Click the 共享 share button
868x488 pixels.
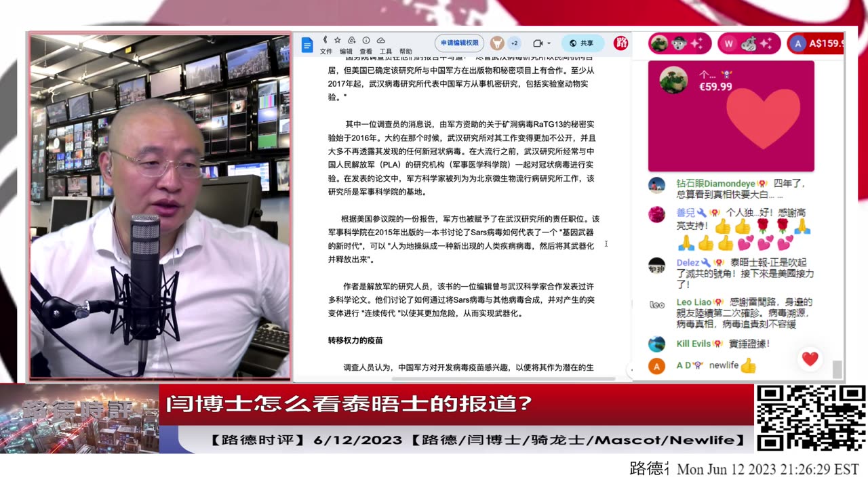583,43
